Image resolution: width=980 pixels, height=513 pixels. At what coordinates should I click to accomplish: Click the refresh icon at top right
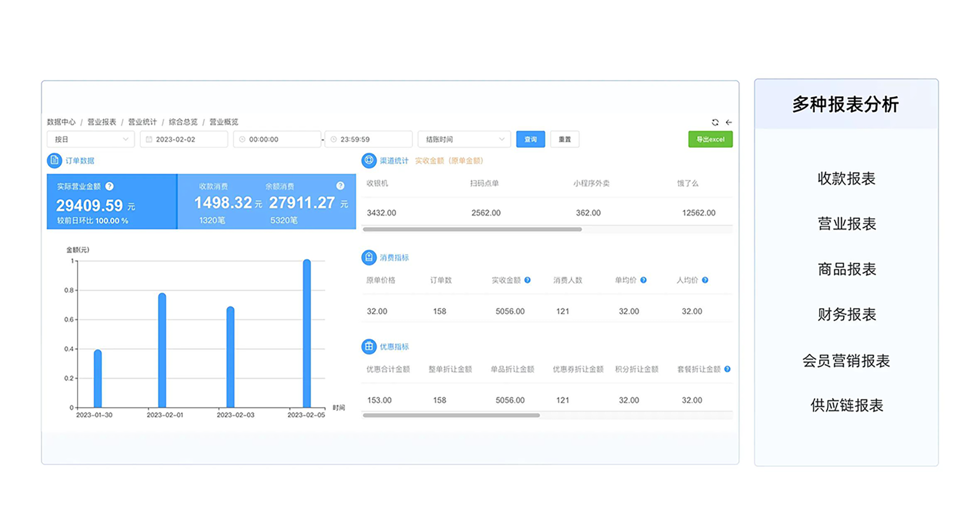click(715, 122)
